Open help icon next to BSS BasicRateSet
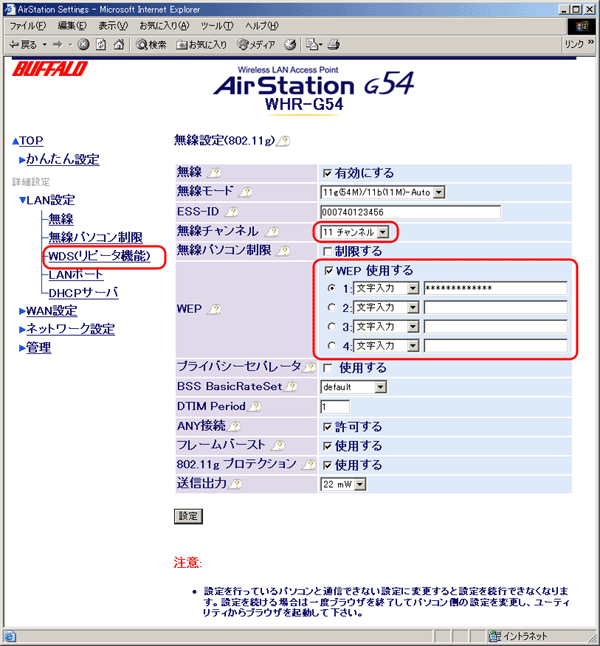This screenshot has height=646, width=600. [291, 387]
